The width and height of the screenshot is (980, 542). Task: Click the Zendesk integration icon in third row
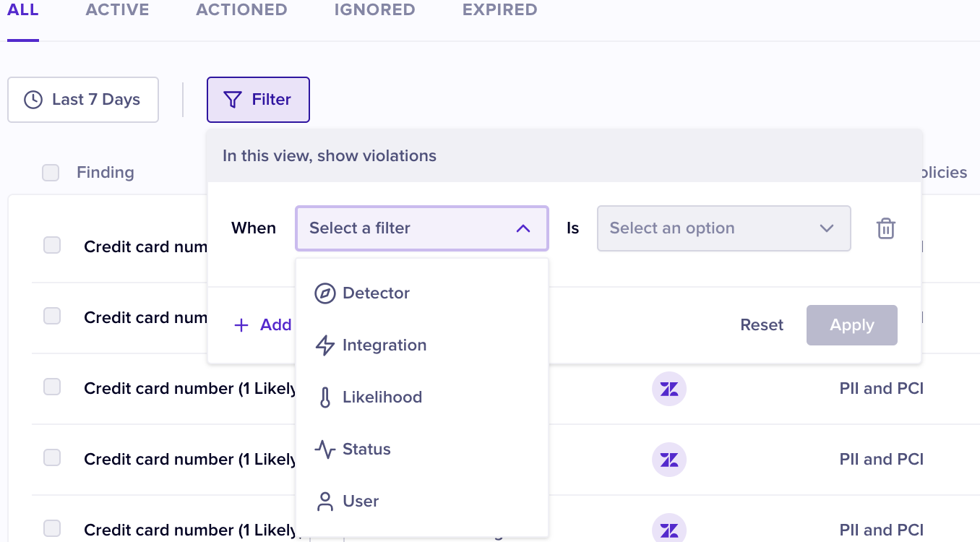[669, 389]
